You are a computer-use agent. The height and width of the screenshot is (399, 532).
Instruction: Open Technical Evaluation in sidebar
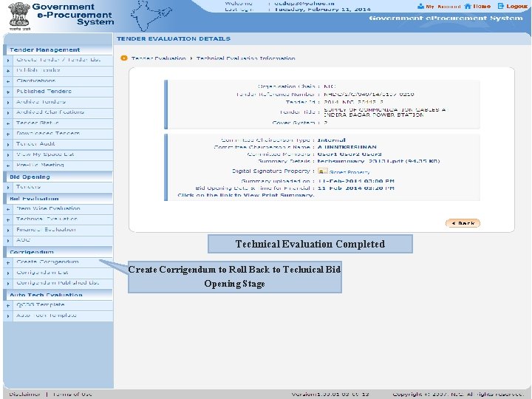[x=47, y=219]
